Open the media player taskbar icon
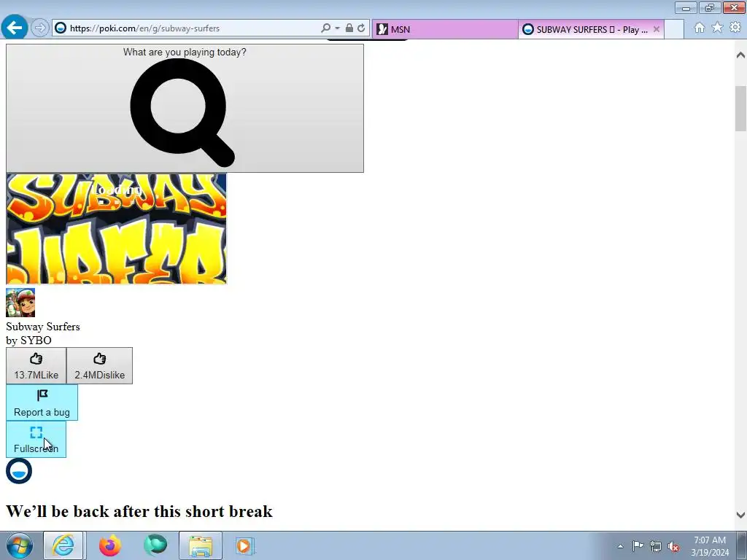 [246, 545]
